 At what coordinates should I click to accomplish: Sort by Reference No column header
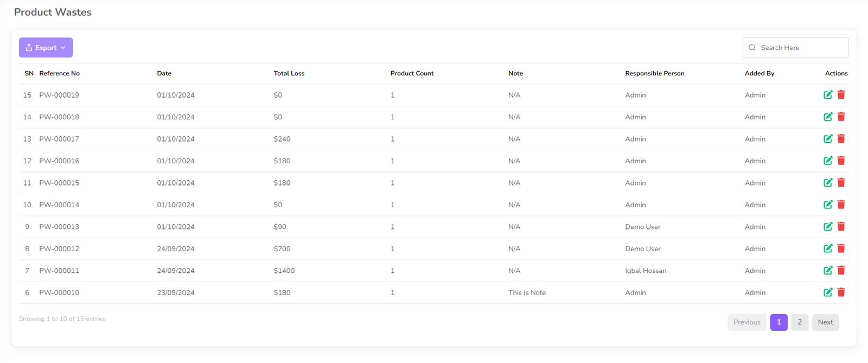tap(60, 73)
